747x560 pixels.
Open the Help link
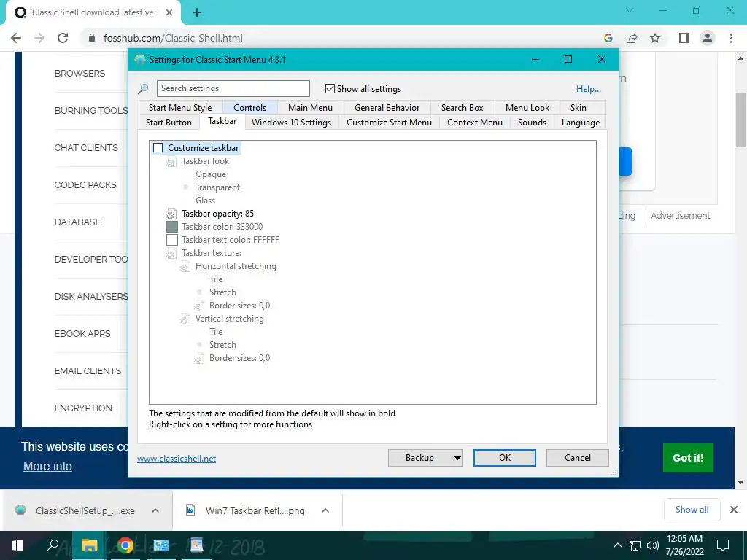[x=589, y=88]
